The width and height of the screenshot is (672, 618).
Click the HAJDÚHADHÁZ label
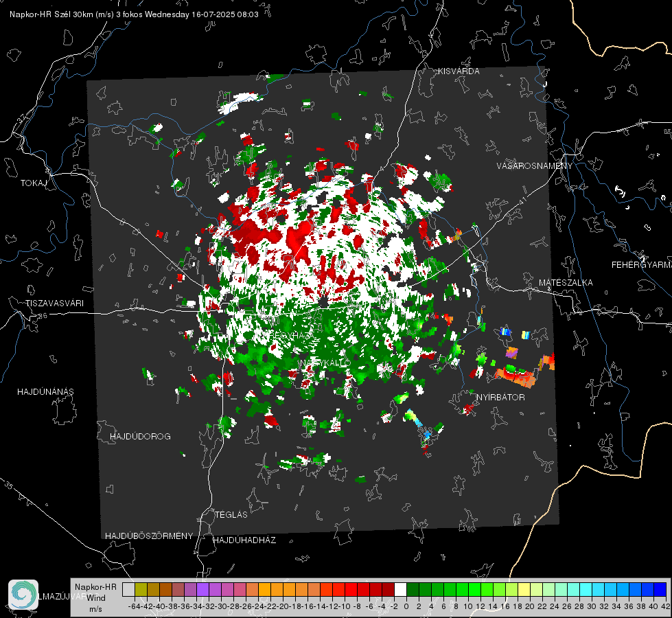pos(244,540)
